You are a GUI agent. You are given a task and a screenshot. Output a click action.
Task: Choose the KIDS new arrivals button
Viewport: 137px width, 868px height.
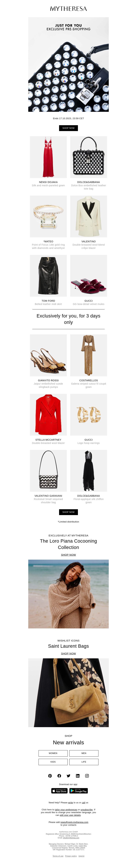53,762
